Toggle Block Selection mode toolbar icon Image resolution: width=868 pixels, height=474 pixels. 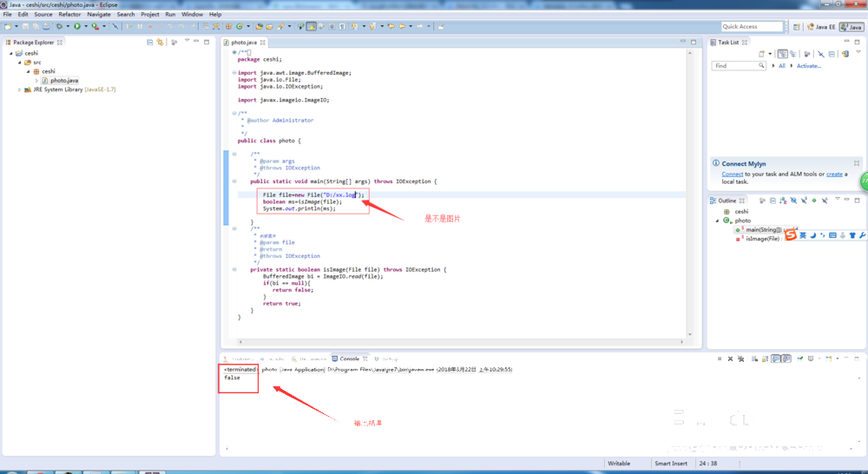tap(332, 26)
